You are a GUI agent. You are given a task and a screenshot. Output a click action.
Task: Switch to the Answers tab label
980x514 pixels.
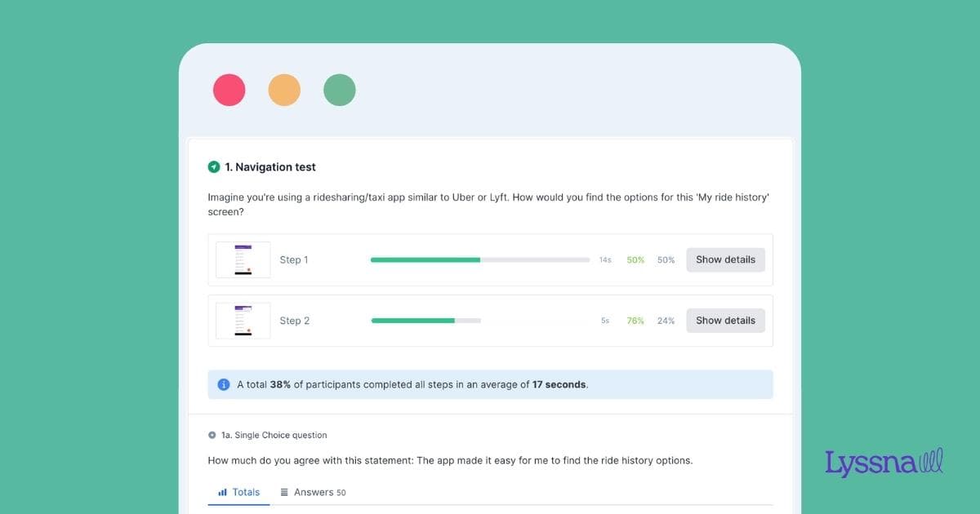coord(314,492)
